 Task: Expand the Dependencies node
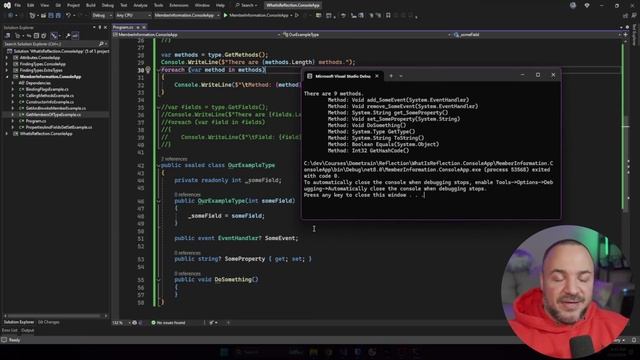[13, 83]
